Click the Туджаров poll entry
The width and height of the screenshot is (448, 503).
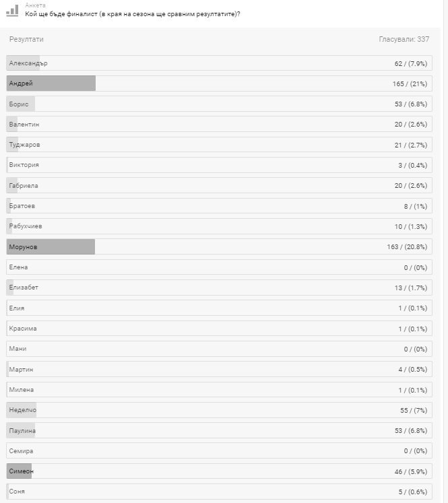220,145
